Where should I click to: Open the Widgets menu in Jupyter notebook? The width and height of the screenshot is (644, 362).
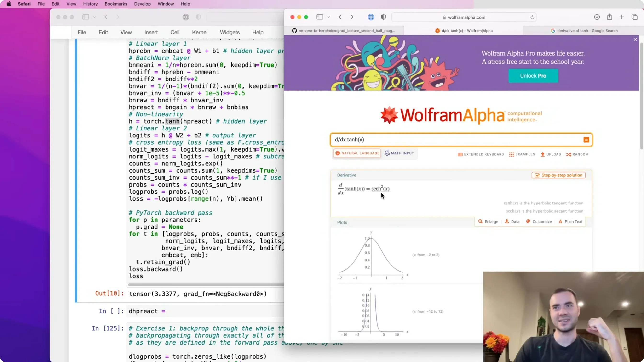pyautogui.click(x=230, y=32)
